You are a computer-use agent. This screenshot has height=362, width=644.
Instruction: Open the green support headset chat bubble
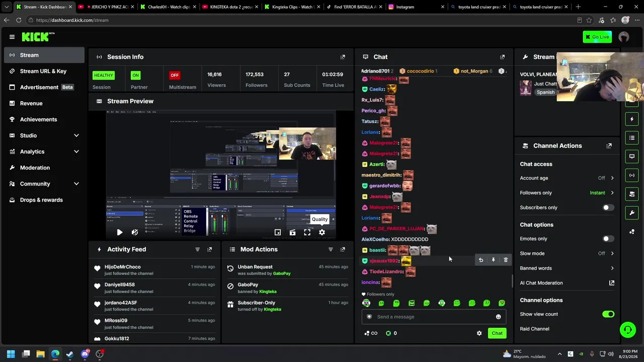click(627, 330)
